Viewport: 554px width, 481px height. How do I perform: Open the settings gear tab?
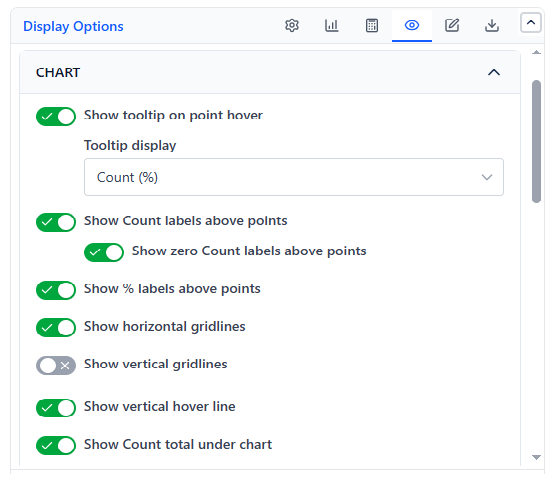tap(292, 25)
